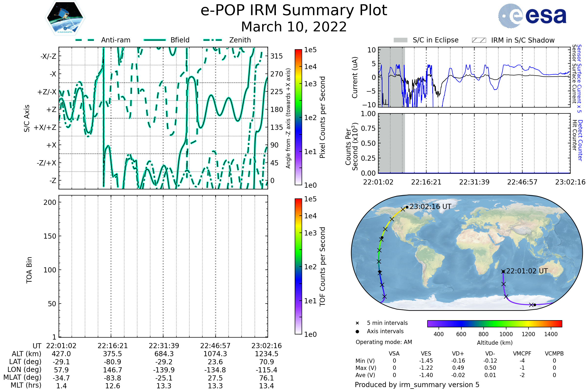
Task: Click the Produced by irm_summary version 5 text
Action: coord(417,385)
